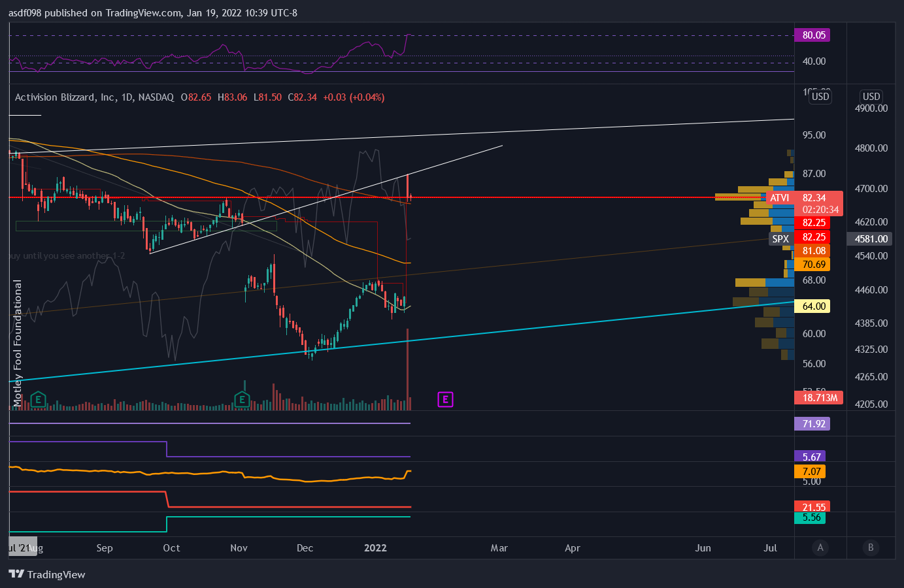Select the purple 71.92 indicator label
904x588 pixels.
[814, 424]
